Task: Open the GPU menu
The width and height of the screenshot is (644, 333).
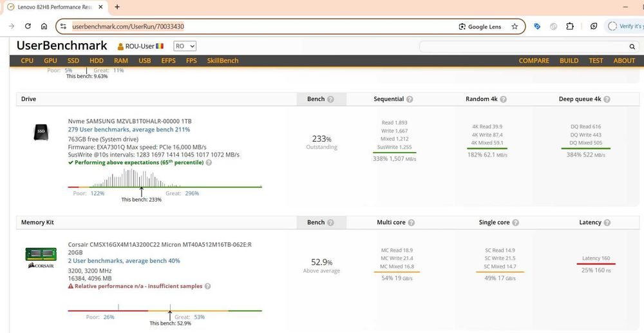Action: coord(50,61)
